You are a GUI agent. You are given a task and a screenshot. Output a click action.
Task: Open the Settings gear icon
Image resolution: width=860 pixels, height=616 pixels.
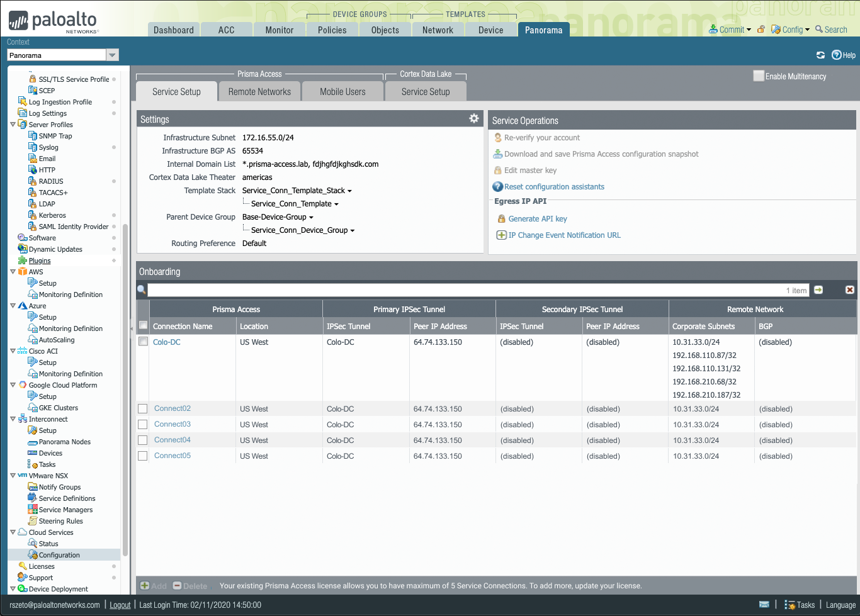point(474,118)
